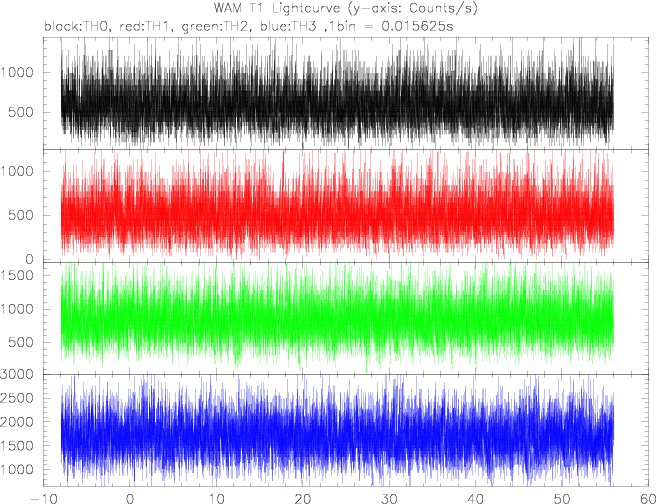Click the black TH0 lightcurve panel
Image resolution: width=657 pixels, height=504 pixels.
coord(347,93)
